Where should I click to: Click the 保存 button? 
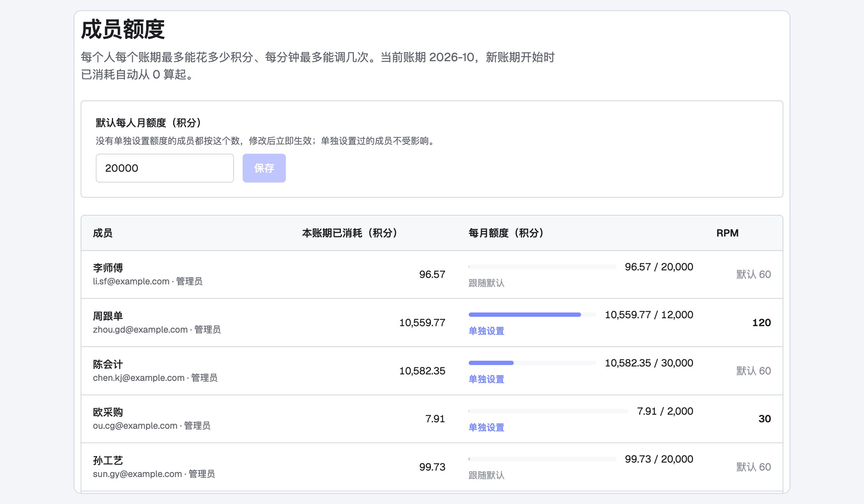pyautogui.click(x=264, y=168)
